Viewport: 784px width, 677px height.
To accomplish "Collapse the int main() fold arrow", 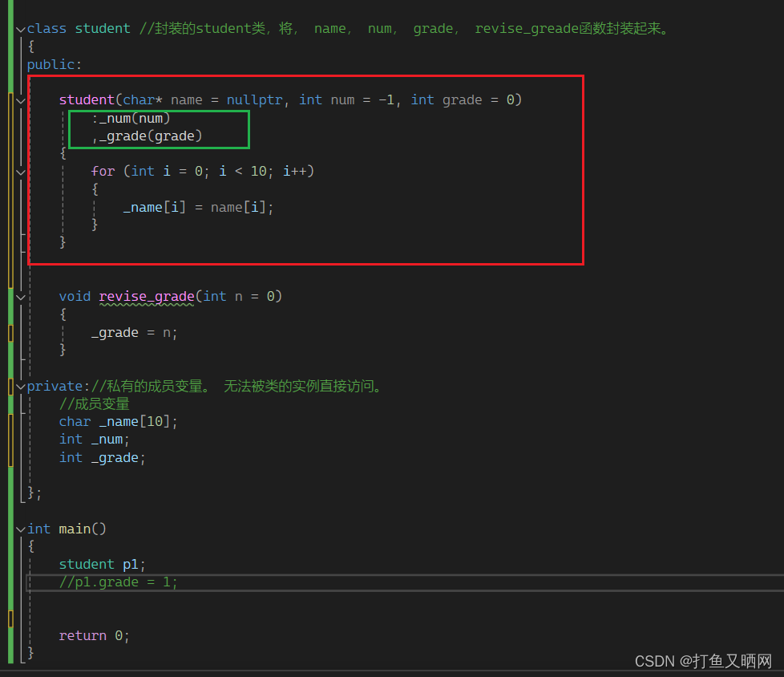I will [21, 529].
